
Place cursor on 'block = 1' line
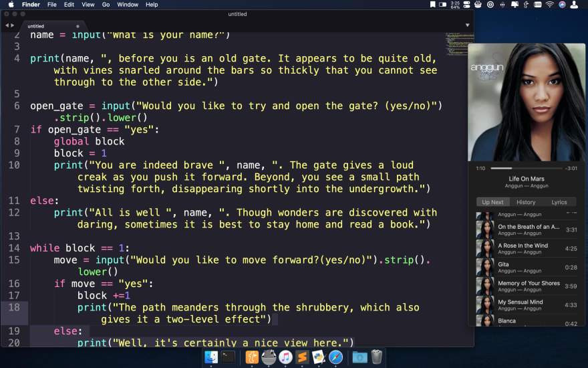[80, 153]
